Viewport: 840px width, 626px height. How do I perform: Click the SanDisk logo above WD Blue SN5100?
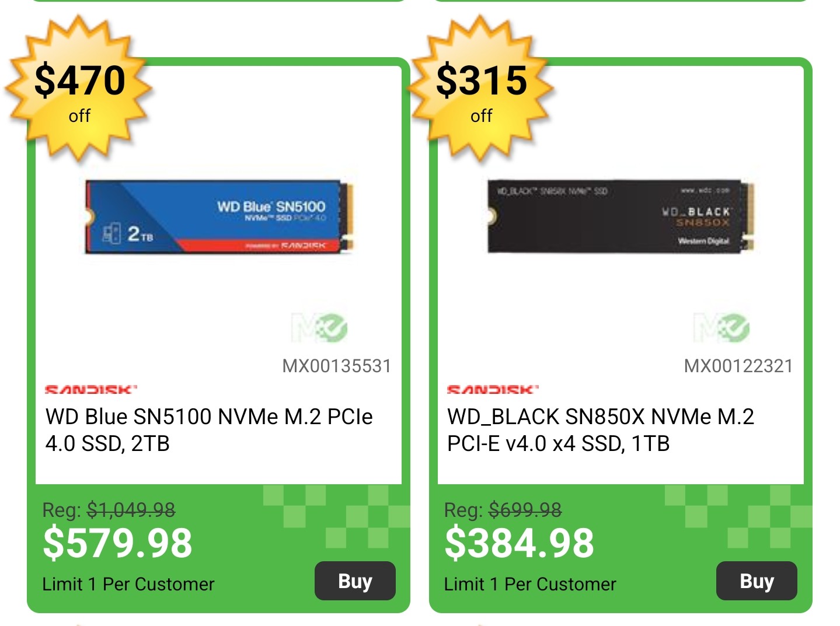91,389
